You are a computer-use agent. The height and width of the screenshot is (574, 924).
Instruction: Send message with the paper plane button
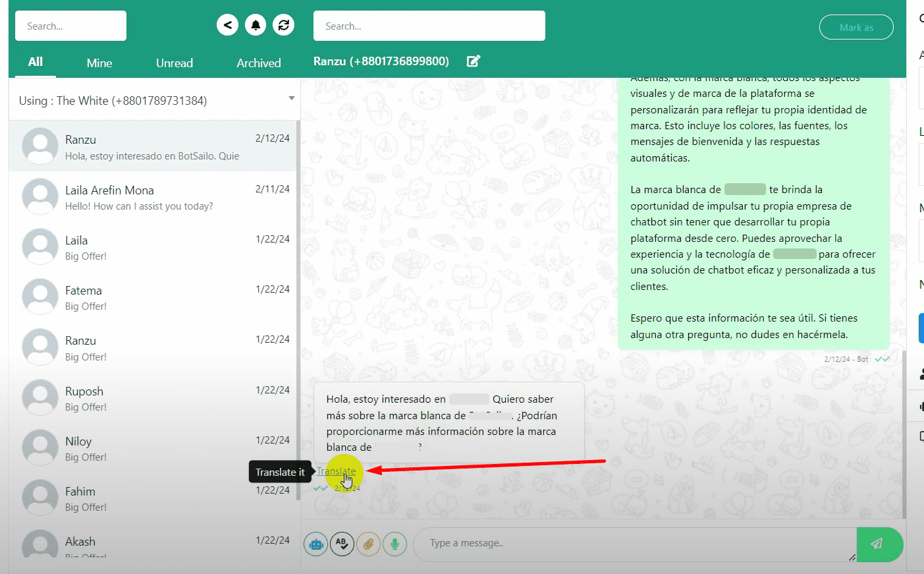click(x=877, y=544)
